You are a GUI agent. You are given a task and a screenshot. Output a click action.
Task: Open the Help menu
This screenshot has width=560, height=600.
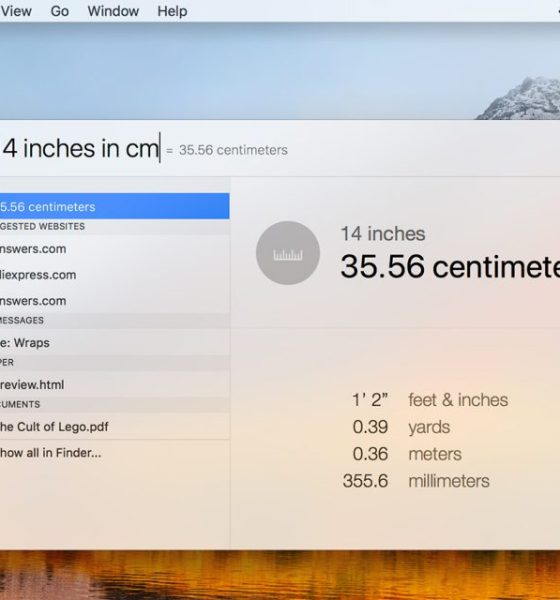click(172, 11)
